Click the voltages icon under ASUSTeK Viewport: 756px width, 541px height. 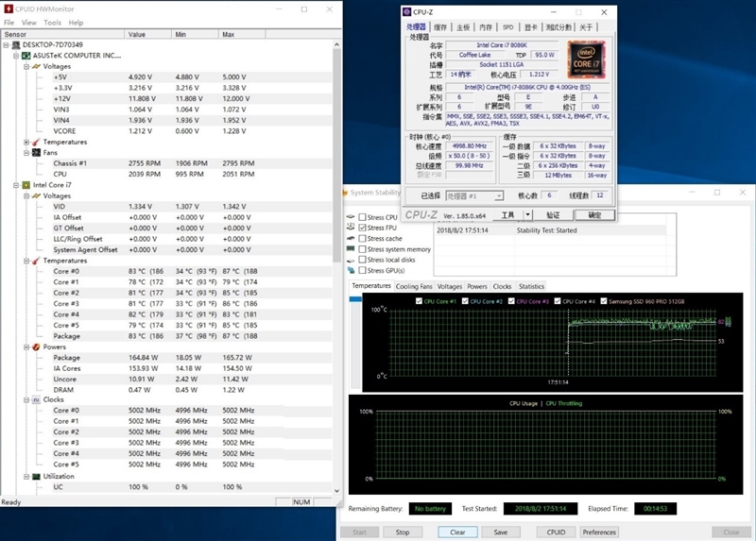36,66
